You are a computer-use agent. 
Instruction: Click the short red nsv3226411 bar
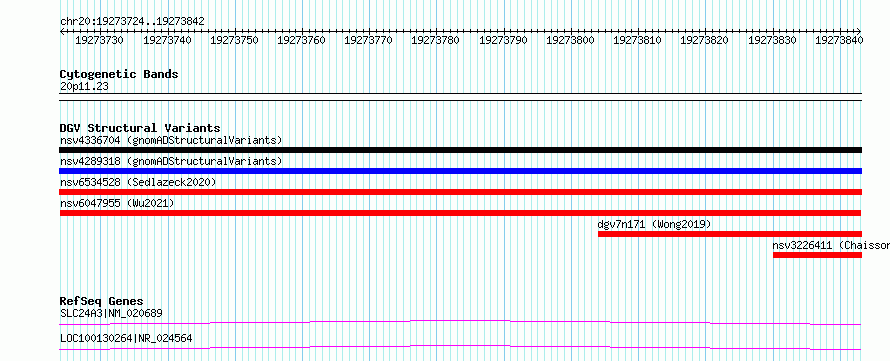[x=817, y=255]
